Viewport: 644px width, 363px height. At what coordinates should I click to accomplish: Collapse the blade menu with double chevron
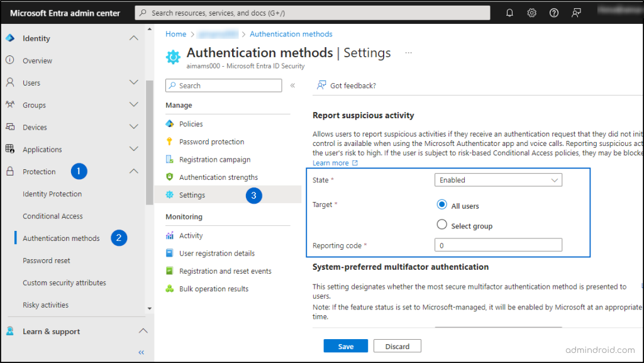pos(292,86)
